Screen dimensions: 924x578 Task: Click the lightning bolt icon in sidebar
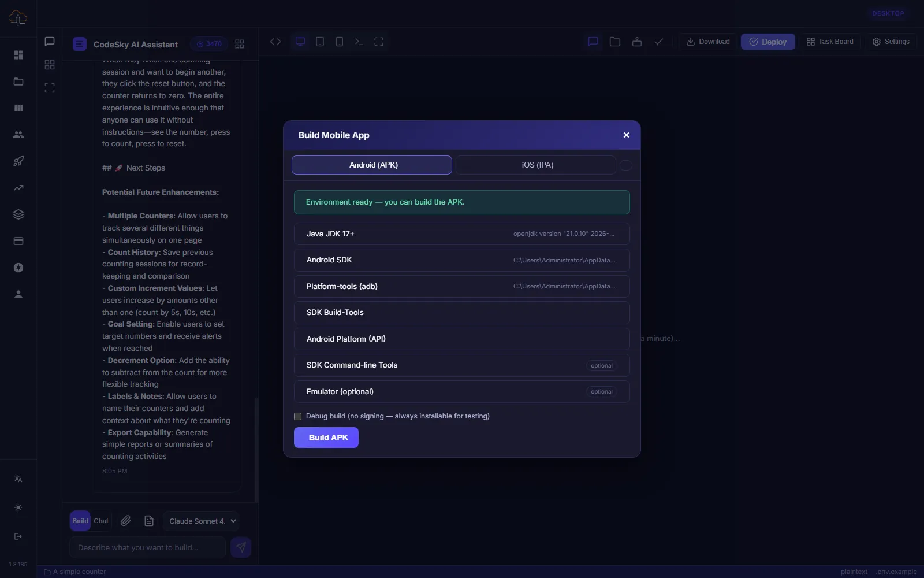pyautogui.click(x=18, y=268)
